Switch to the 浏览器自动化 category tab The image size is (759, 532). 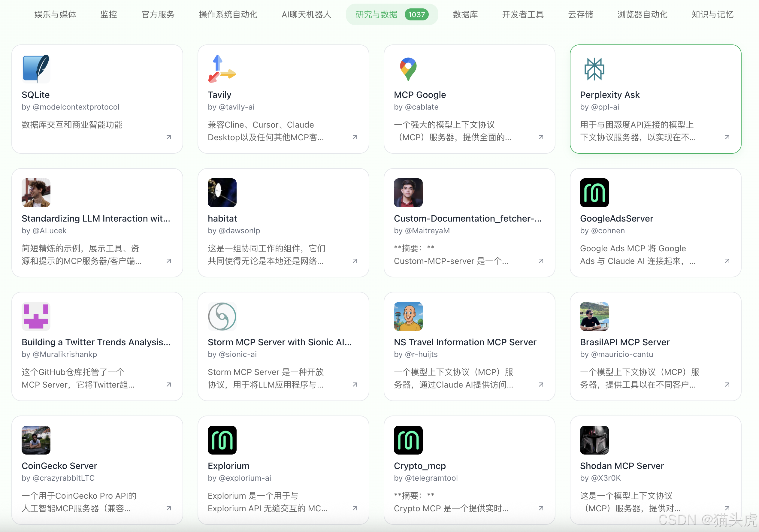[x=643, y=14]
